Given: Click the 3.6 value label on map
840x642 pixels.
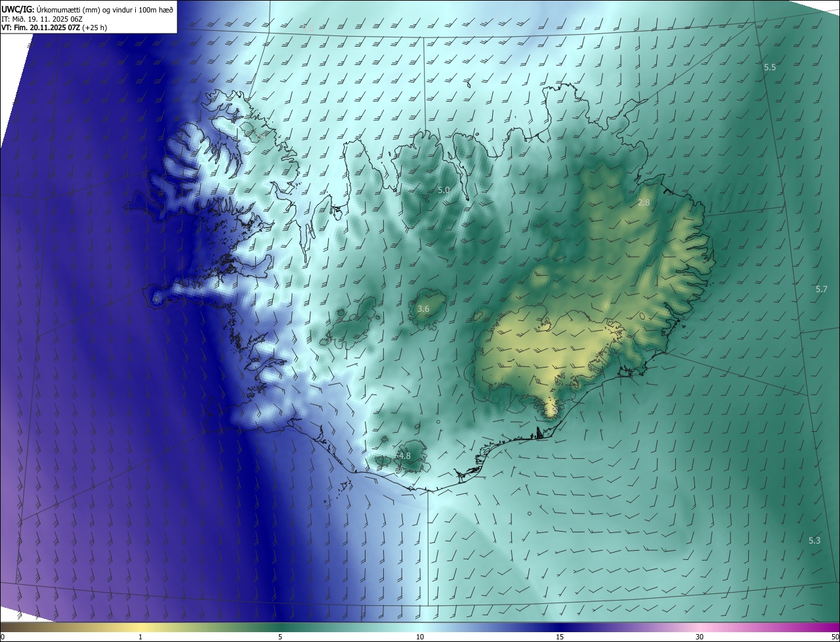Looking at the screenshot, I should coord(423,309).
